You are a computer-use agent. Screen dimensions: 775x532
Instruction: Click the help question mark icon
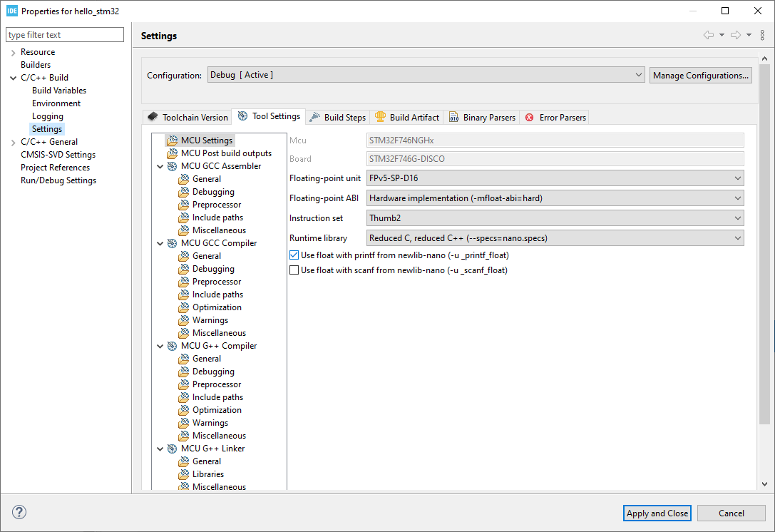pyautogui.click(x=19, y=512)
